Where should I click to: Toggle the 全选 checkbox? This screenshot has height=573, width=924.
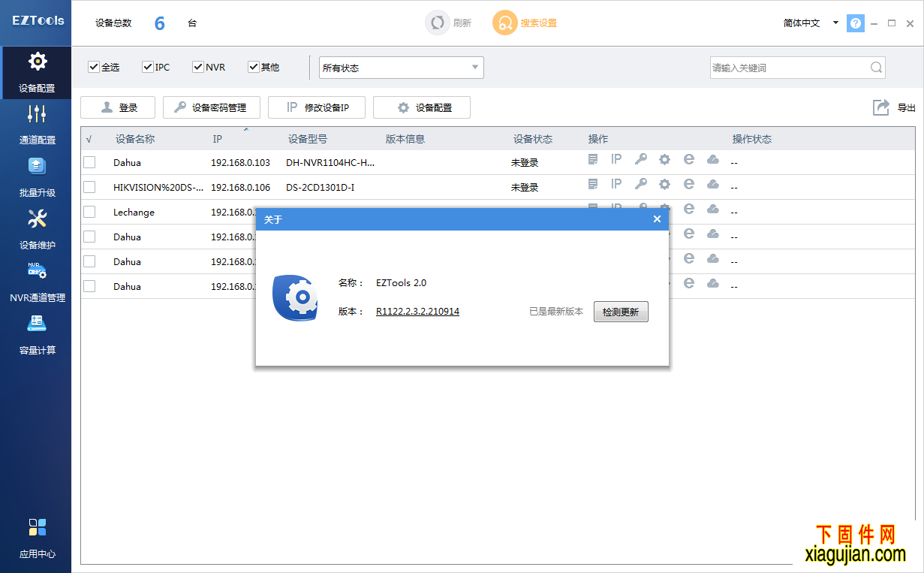coord(94,67)
